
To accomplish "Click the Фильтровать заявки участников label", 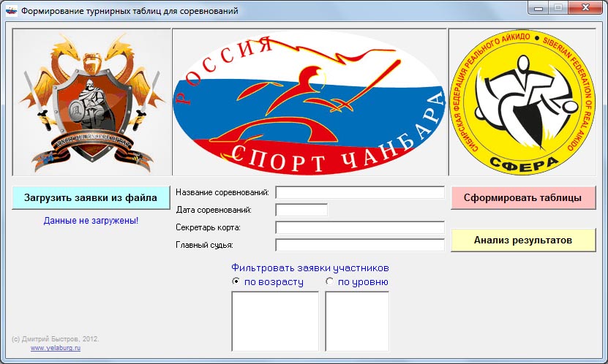I will [309, 268].
